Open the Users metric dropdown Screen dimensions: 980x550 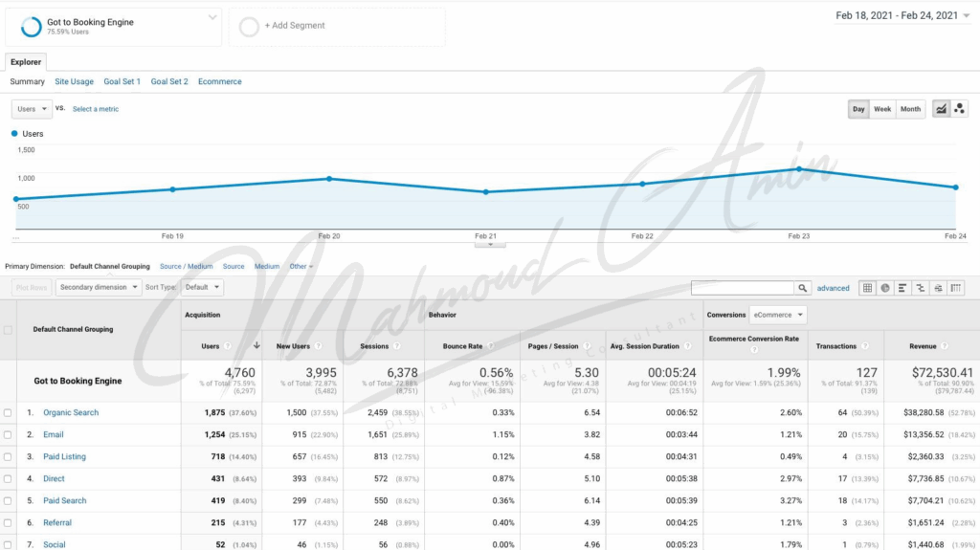pyautogui.click(x=32, y=109)
